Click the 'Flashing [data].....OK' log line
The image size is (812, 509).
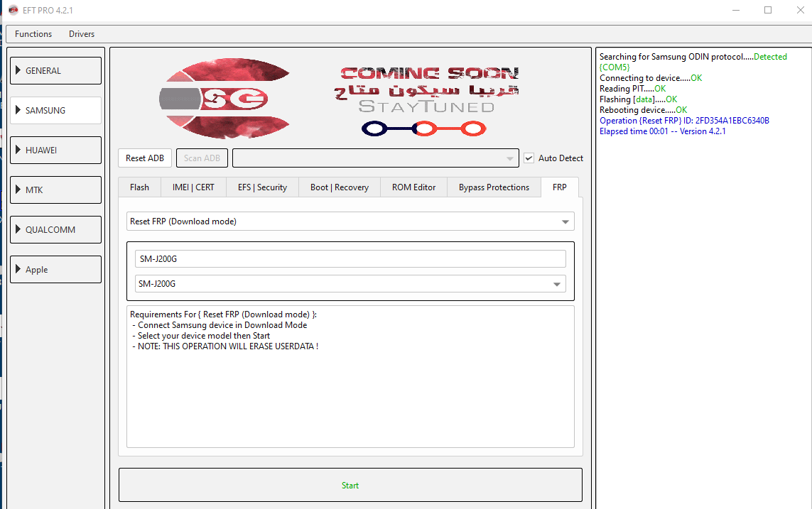coord(638,99)
